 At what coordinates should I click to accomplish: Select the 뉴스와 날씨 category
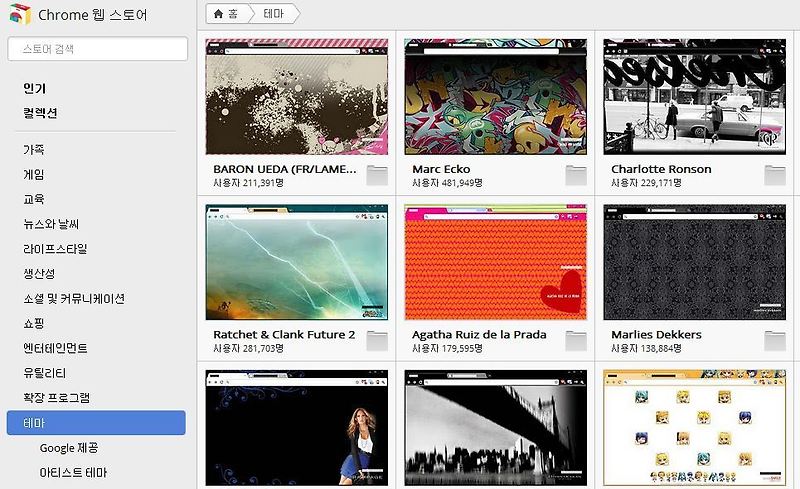pos(51,224)
